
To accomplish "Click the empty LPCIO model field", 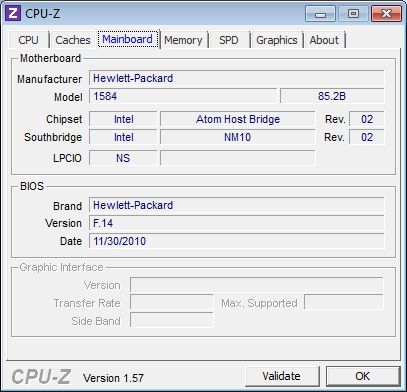I will point(237,158).
